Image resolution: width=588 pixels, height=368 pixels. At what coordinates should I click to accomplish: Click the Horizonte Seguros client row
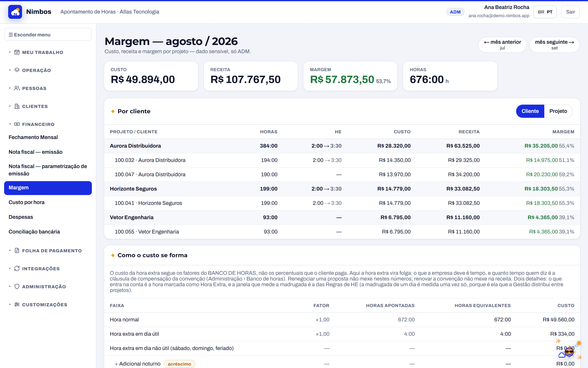click(342, 189)
